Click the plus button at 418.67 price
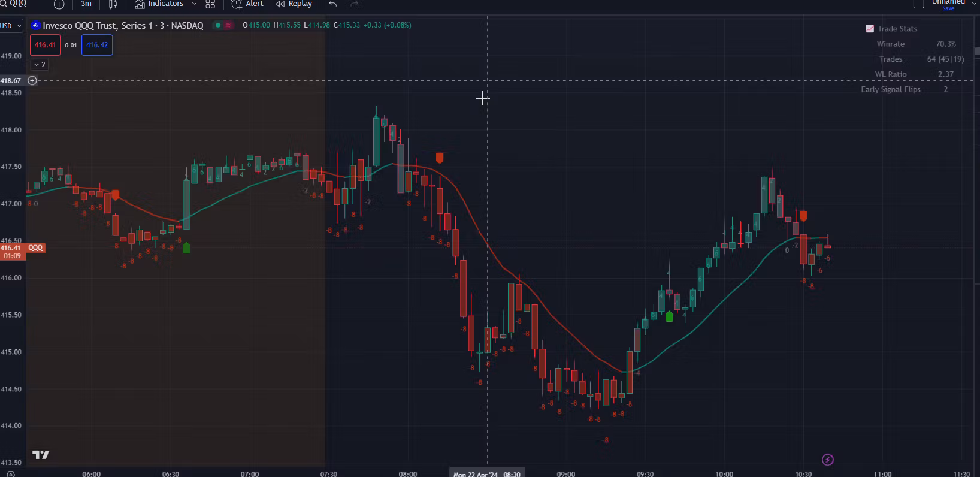The height and width of the screenshot is (477, 980). coord(32,80)
